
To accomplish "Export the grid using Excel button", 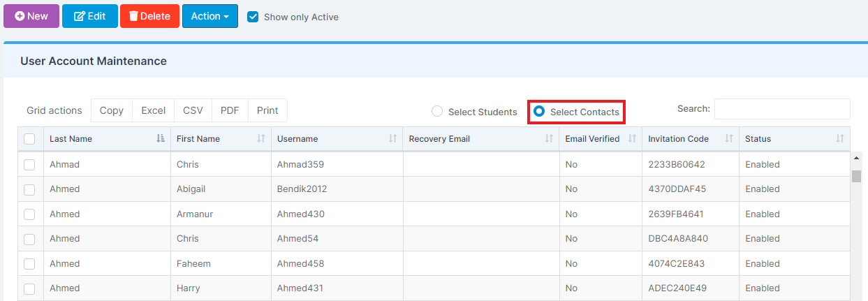I will pyautogui.click(x=154, y=110).
